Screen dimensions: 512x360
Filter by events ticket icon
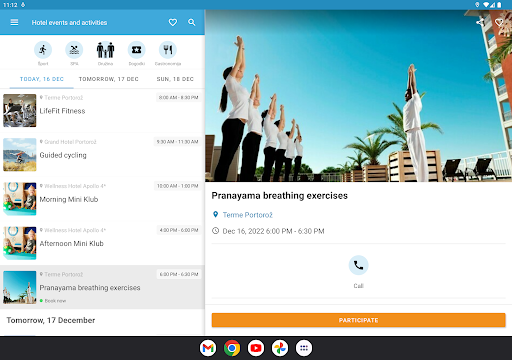[137, 50]
